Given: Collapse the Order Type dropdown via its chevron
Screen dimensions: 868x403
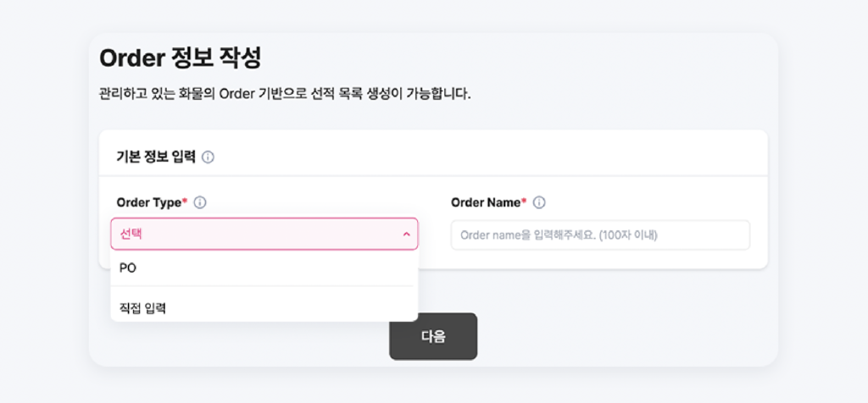Looking at the screenshot, I should (x=406, y=235).
